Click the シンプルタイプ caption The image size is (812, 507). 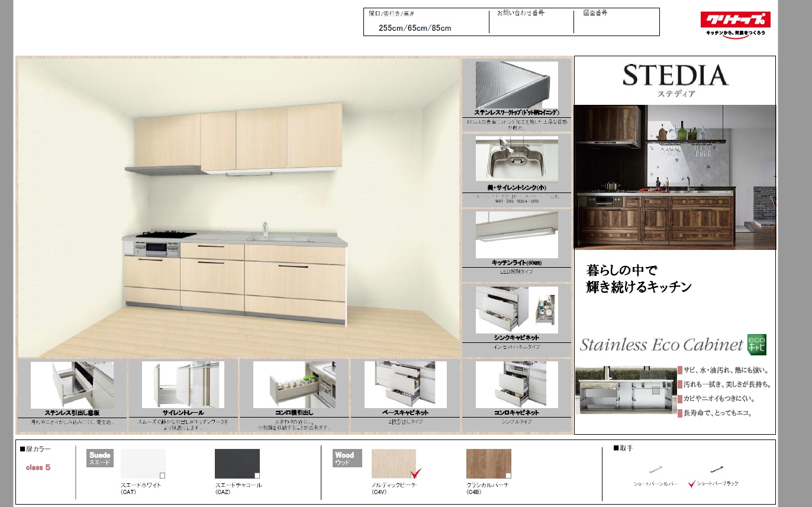(x=517, y=422)
